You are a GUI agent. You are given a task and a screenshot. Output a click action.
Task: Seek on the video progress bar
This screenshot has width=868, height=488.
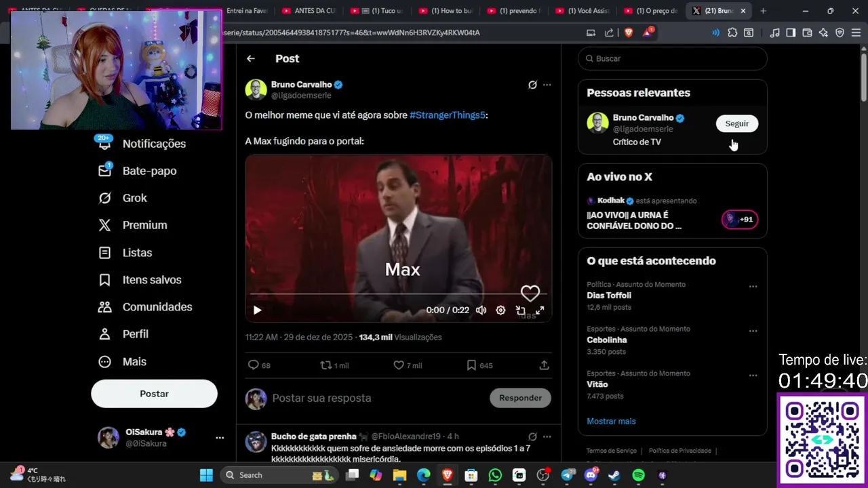(x=398, y=294)
